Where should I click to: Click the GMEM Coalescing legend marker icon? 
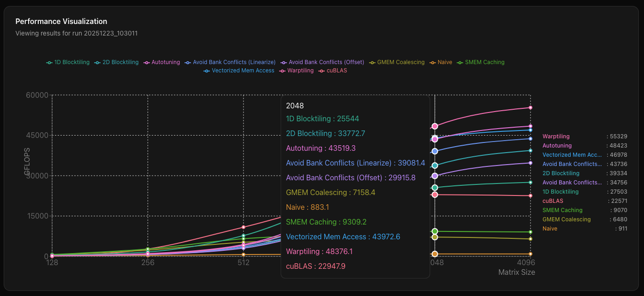pos(372,62)
